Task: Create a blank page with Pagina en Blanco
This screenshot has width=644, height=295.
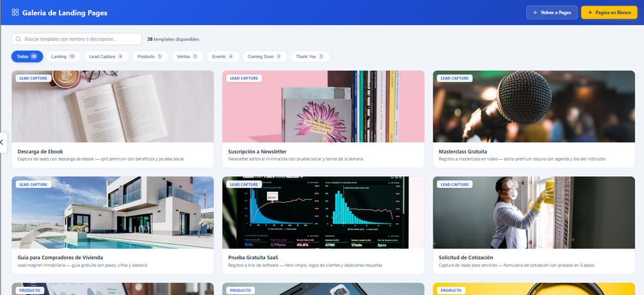Action: tap(609, 13)
